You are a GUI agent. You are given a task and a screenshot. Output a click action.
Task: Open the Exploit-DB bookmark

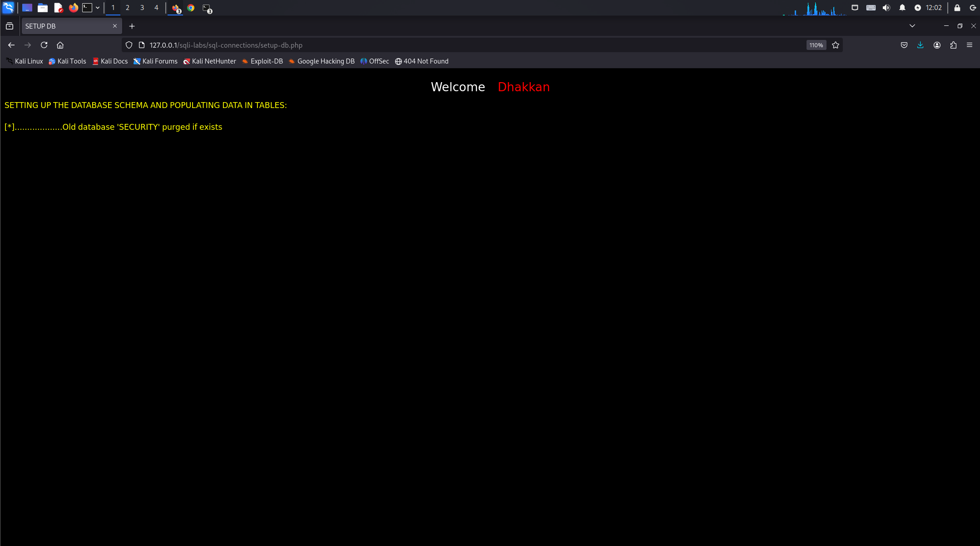coord(262,61)
